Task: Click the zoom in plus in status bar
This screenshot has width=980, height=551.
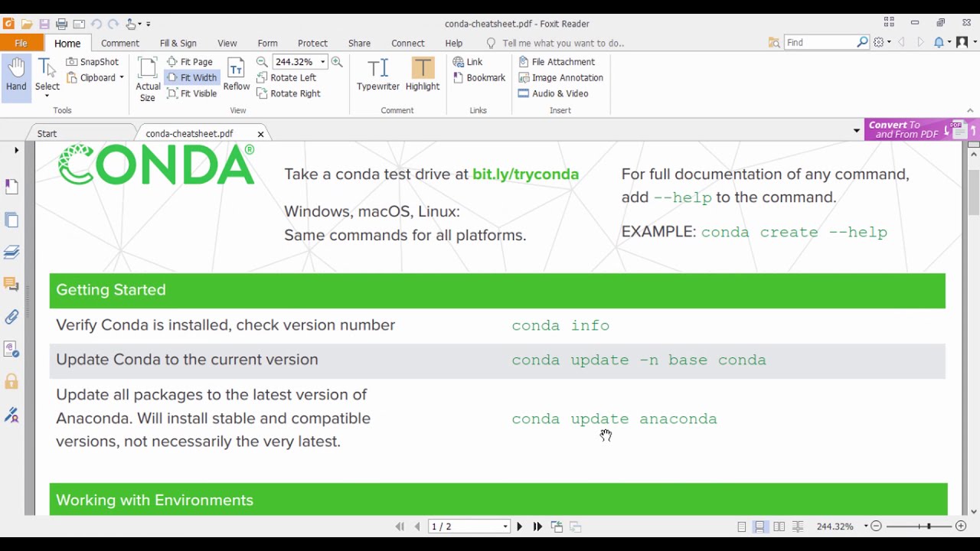Action: pyautogui.click(x=961, y=527)
